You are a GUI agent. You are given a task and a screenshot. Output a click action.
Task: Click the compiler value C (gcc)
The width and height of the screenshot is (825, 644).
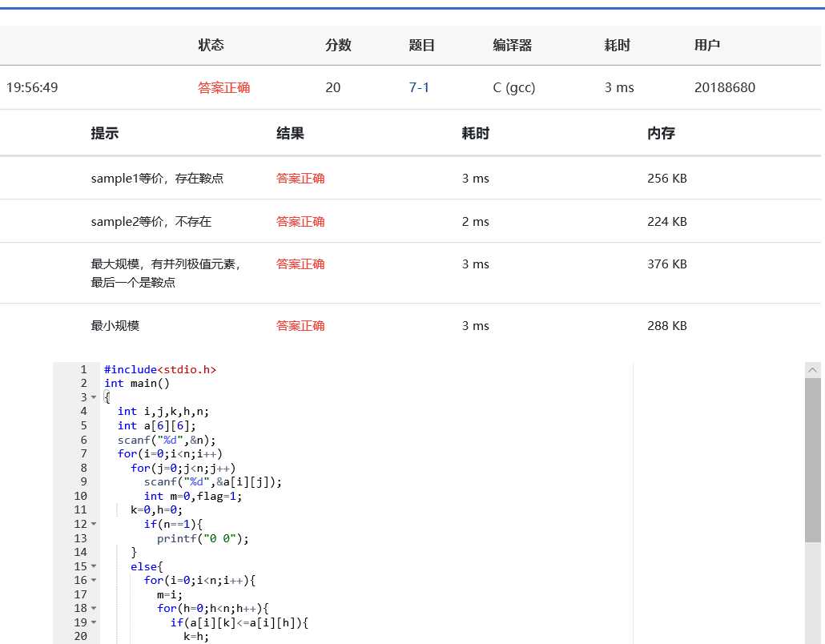pyautogui.click(x=514, y=87)
